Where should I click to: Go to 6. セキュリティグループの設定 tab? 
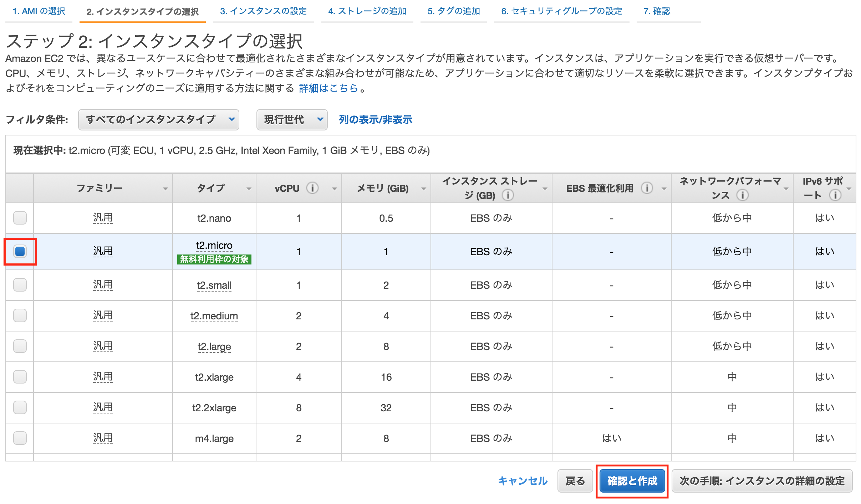(562, 11)
